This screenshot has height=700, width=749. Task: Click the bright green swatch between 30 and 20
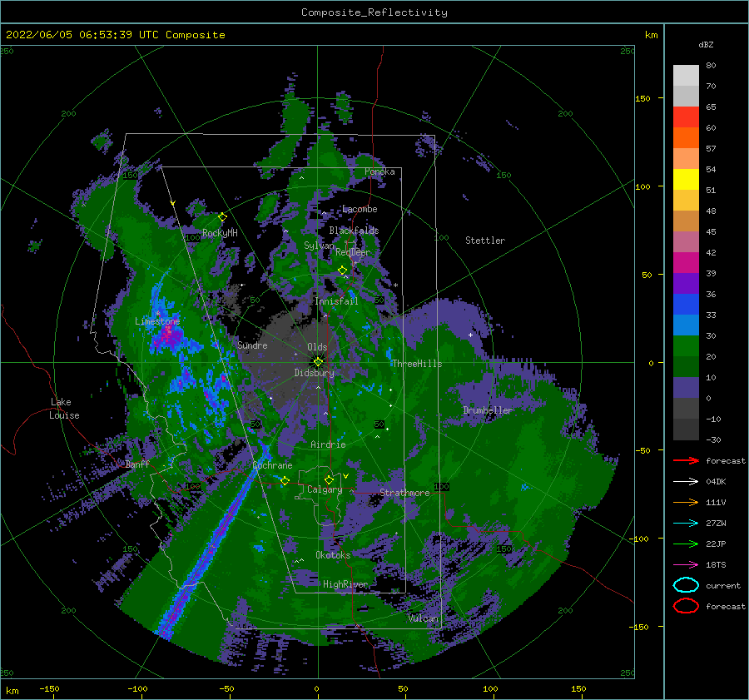pos(686,346)
